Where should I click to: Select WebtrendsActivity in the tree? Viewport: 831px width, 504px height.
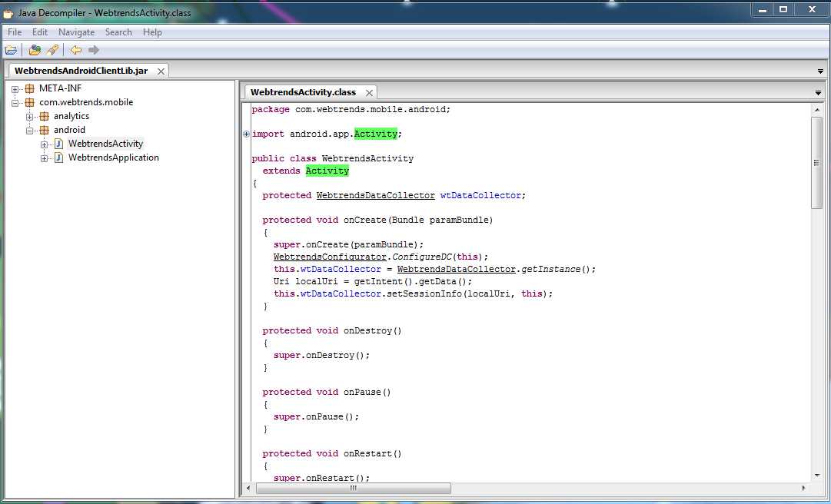point(105,144)
